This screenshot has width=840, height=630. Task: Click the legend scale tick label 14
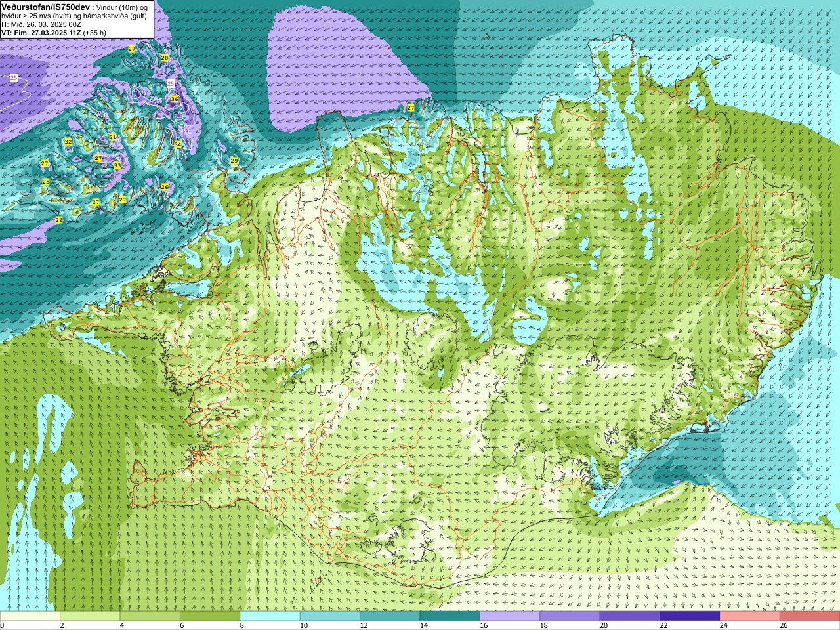(x=423, y=625)
